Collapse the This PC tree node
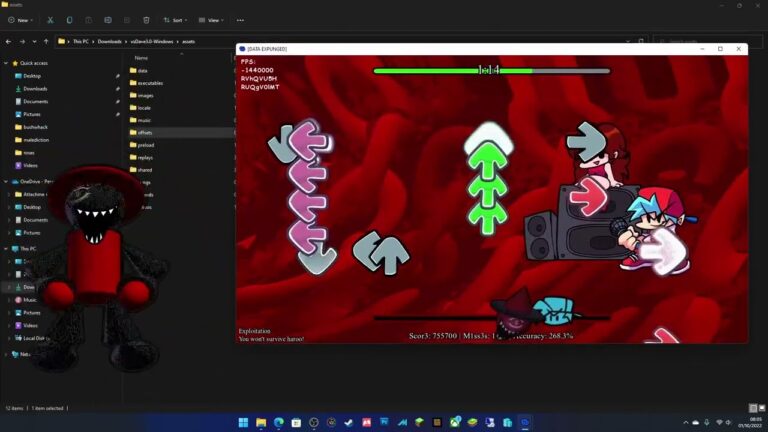Screen dimensions: 768x432 [x=6, y=249]
